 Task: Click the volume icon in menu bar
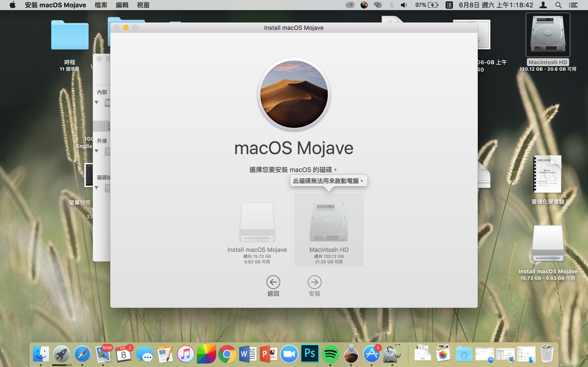[404, 5]
